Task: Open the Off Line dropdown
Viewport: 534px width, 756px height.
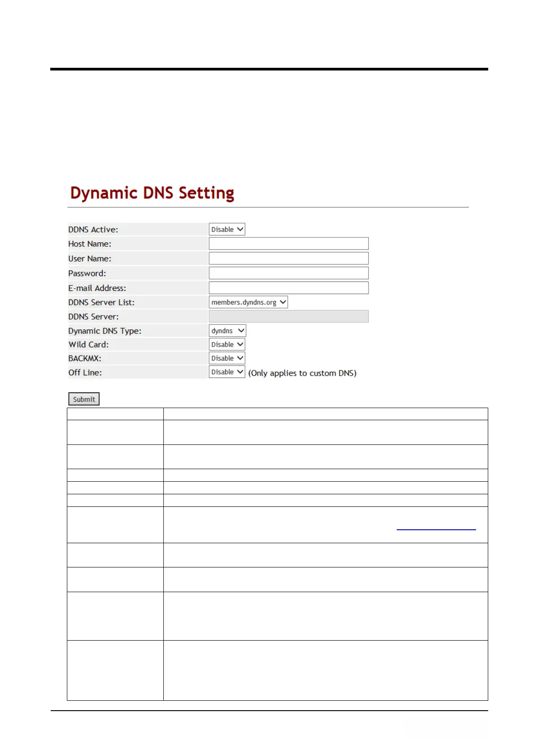Action: click(227, 372)
